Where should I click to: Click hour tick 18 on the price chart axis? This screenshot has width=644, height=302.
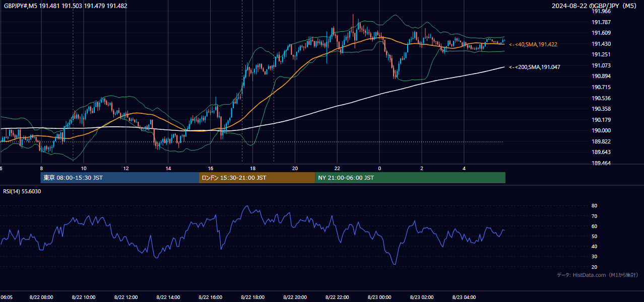coord(253,168)
